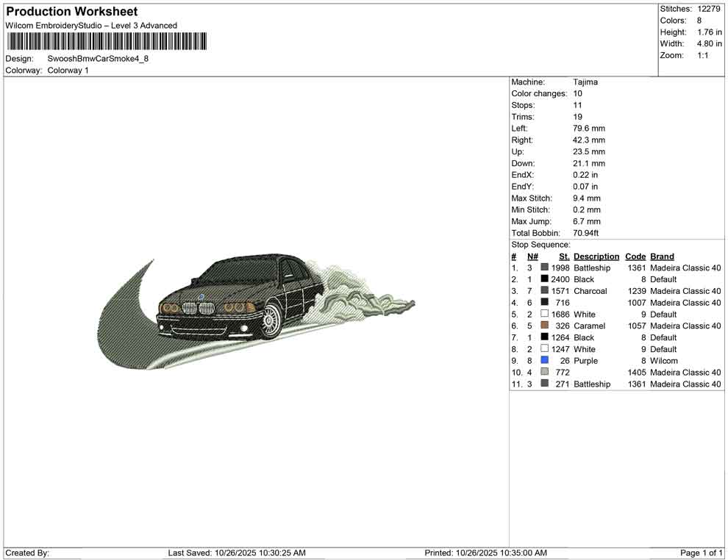Click the design name SwooshBmwCarSmoke4_8
This screenshot has width=728, height=560.
point(98,59)
